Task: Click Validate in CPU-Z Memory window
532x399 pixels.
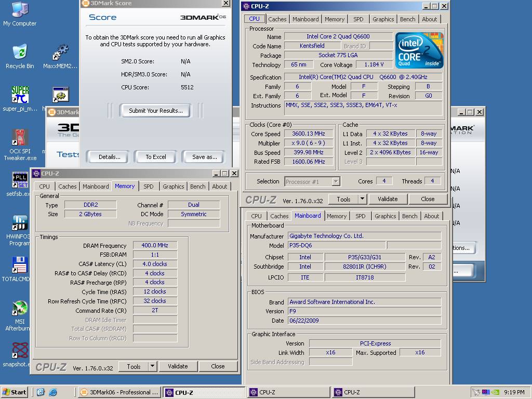Action: 178,366
